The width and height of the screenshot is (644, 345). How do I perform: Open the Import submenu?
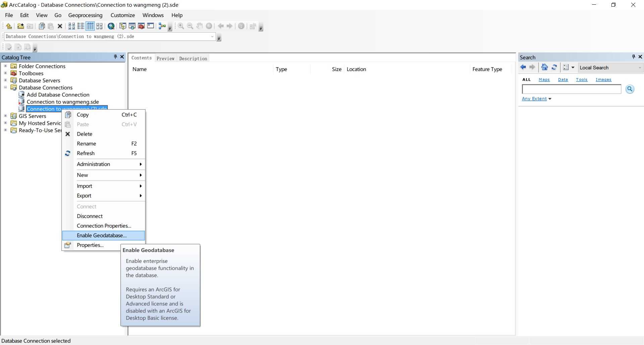pos(103,186)
